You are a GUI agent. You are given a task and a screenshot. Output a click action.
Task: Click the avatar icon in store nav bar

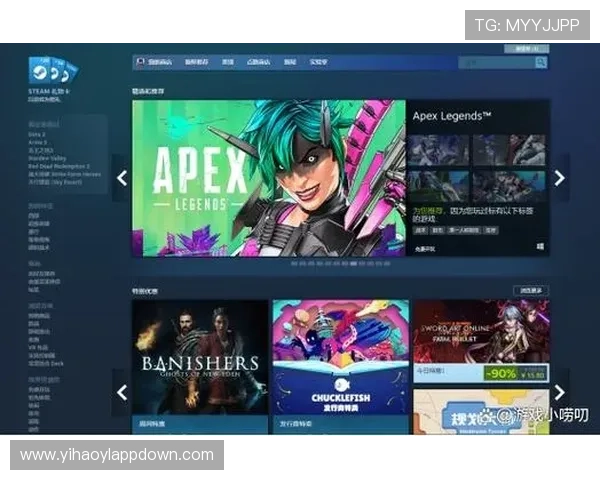point(140,62)
